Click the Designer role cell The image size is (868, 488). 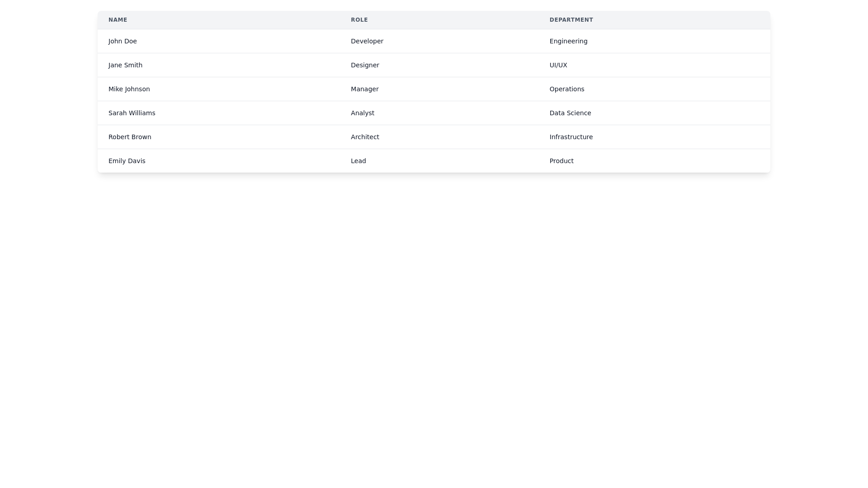[x=365, y=65]
